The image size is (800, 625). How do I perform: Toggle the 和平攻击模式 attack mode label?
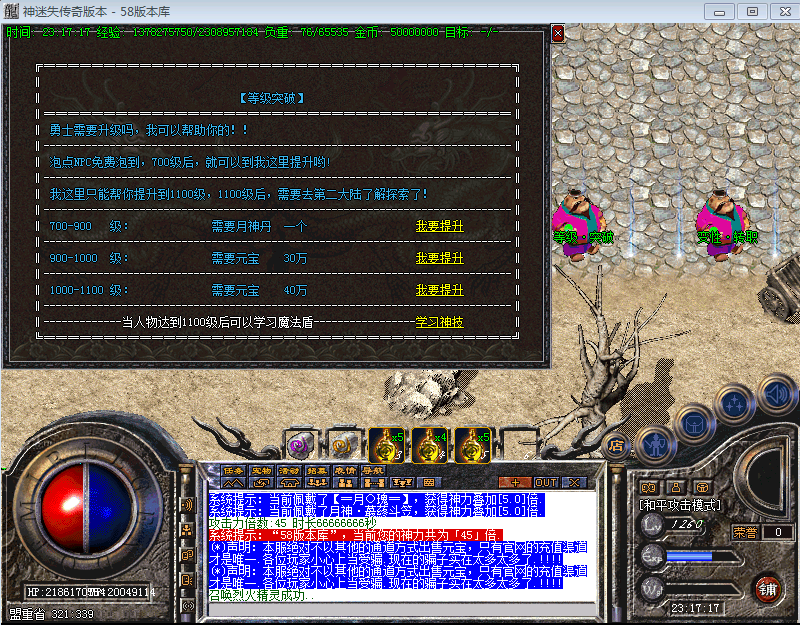(x=680, y=505)
